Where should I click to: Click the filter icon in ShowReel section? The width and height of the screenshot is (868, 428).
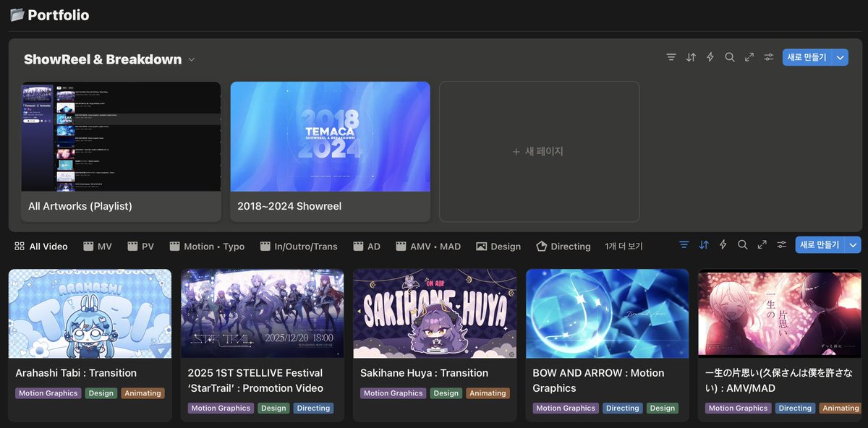click(x=671, y=57)
